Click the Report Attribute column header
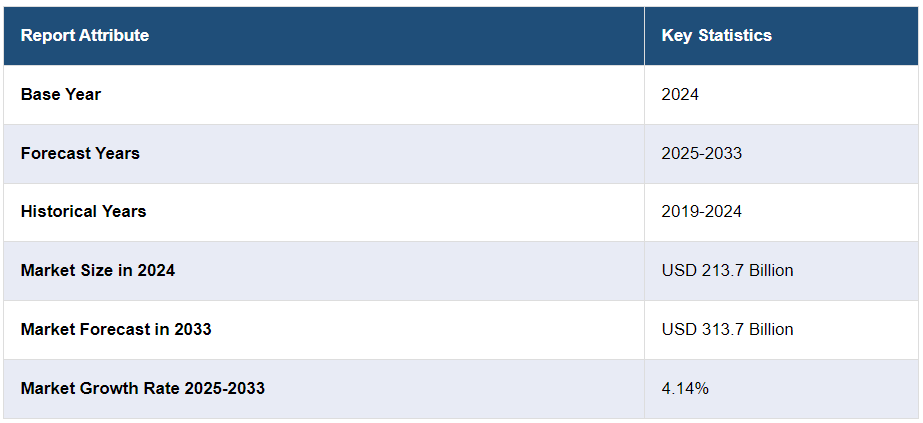The width and height of the screenshot is (923, 423). click(85, 36)
